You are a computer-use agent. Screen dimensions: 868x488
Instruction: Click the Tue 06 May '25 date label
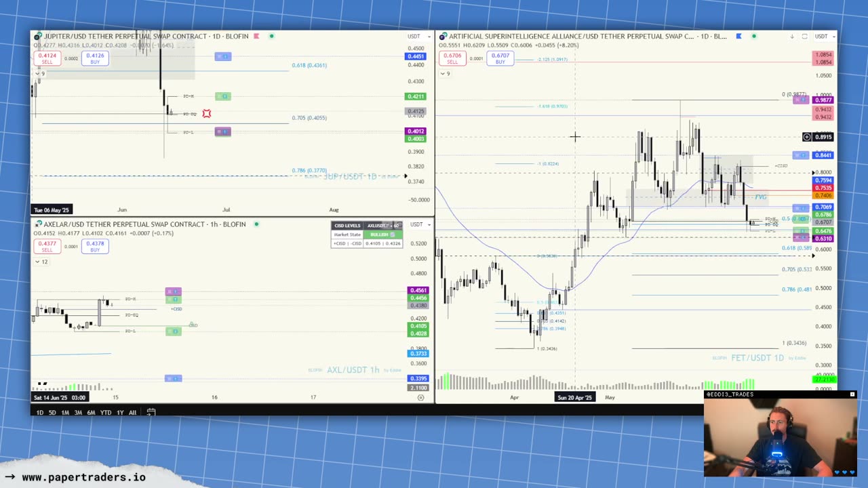click(52, 209)
